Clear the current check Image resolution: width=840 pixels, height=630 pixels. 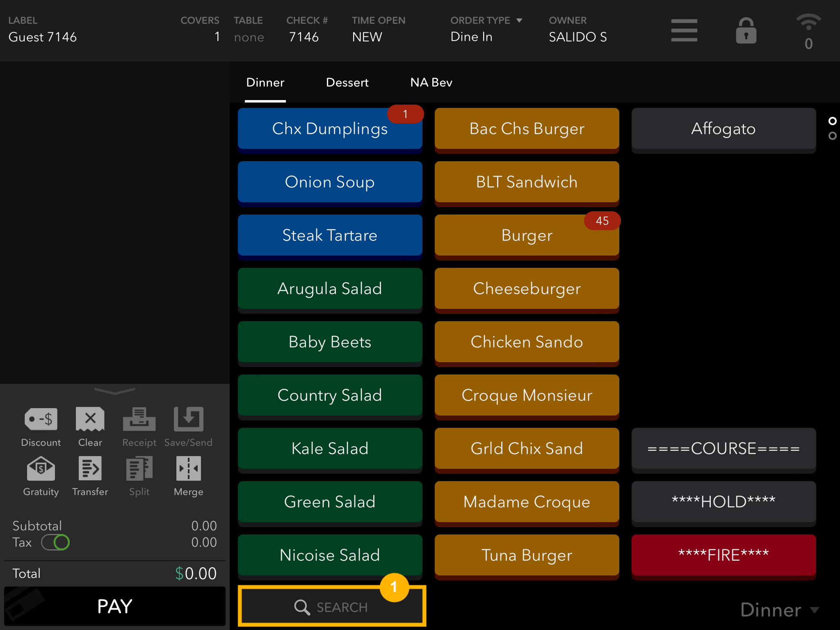(x=90, y=427)
